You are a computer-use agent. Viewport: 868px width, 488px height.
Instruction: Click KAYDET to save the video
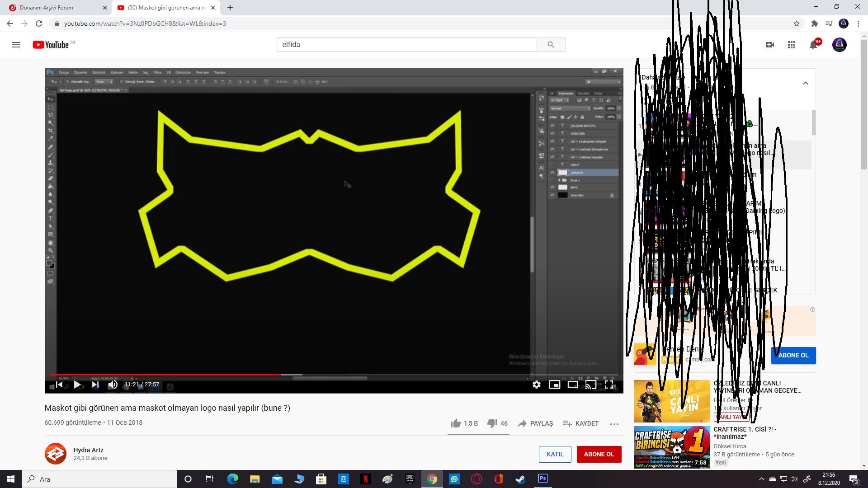click(x=580, y=423)
